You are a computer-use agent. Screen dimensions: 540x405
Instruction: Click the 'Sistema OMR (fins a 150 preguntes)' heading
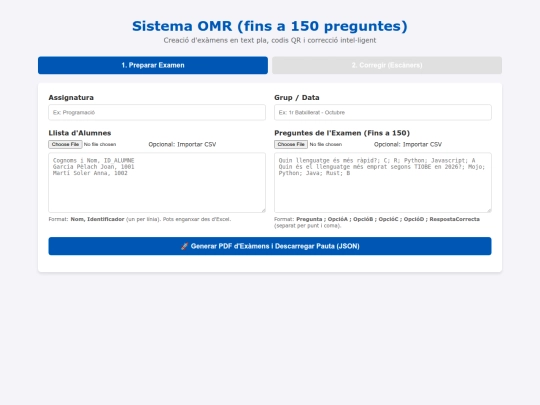(270, 26)
